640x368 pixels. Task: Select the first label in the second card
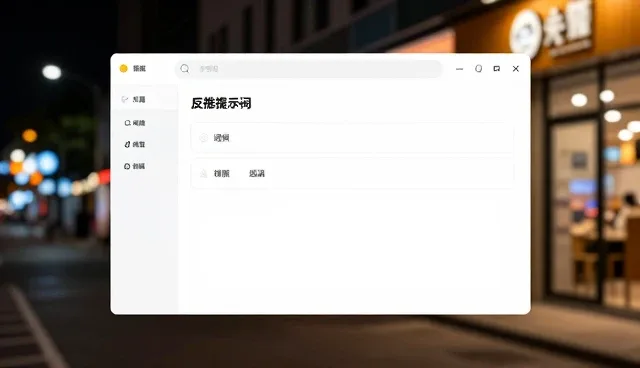click(x=222, y=174)
